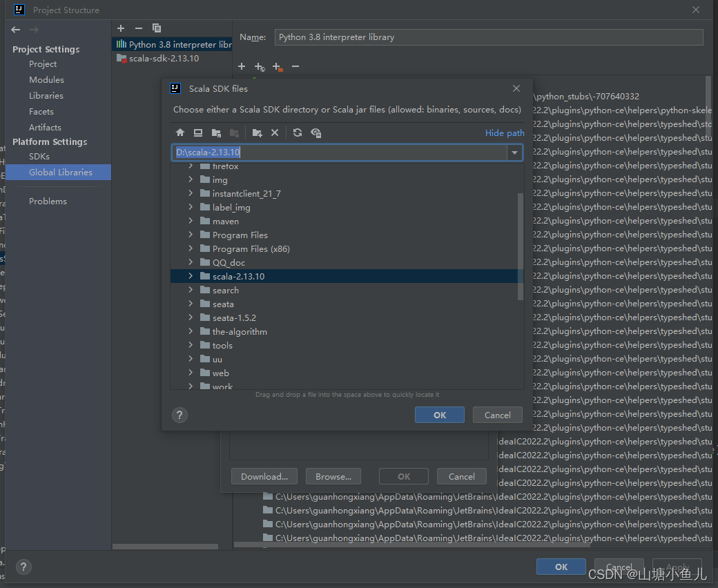
Task: Click the Name input field showing Python 3.8 interpreter library
Action: (x=483, y=37)
